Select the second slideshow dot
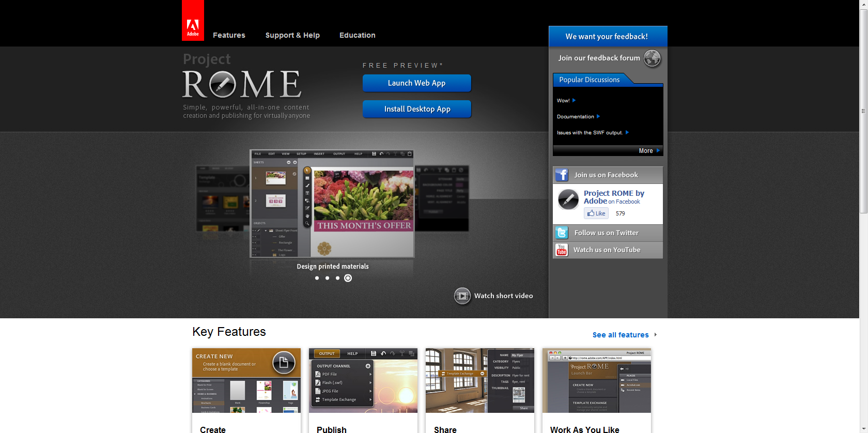The image size is (868, 433). tap(327, 278)
